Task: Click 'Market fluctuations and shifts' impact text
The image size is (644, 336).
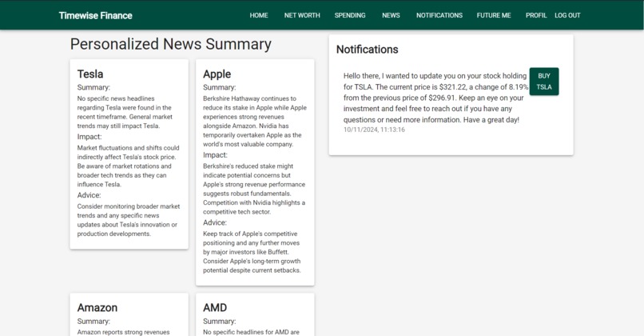Action: pyautogui.click(x=128, y=166)
